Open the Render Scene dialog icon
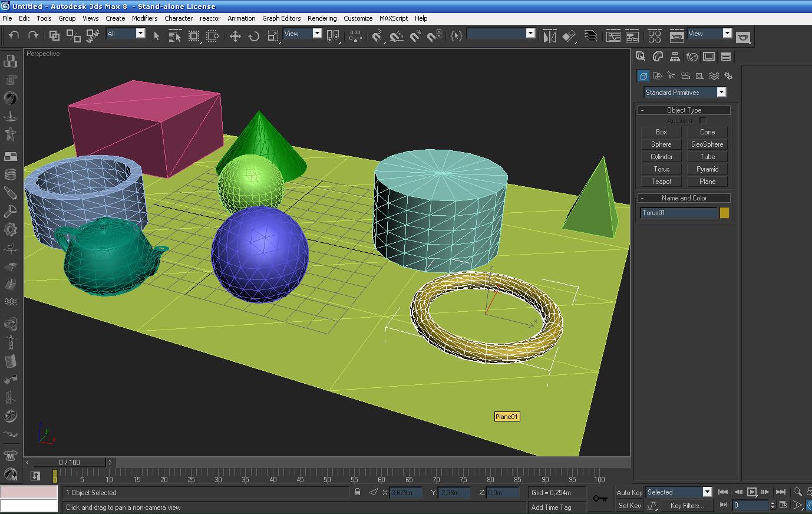The height and width of the screenshot is (514, 812). (676, 36)
